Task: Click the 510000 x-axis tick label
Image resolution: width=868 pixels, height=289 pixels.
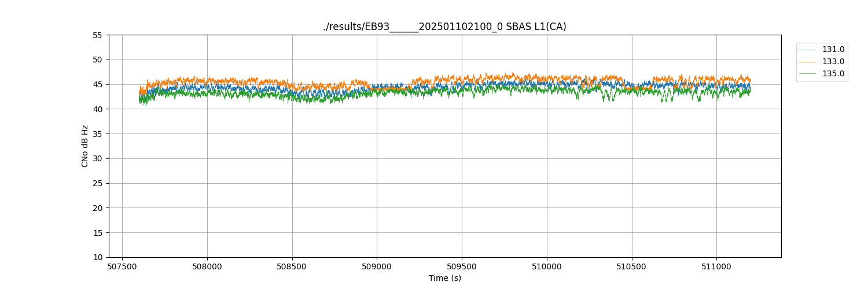Action: pos(547,266)
